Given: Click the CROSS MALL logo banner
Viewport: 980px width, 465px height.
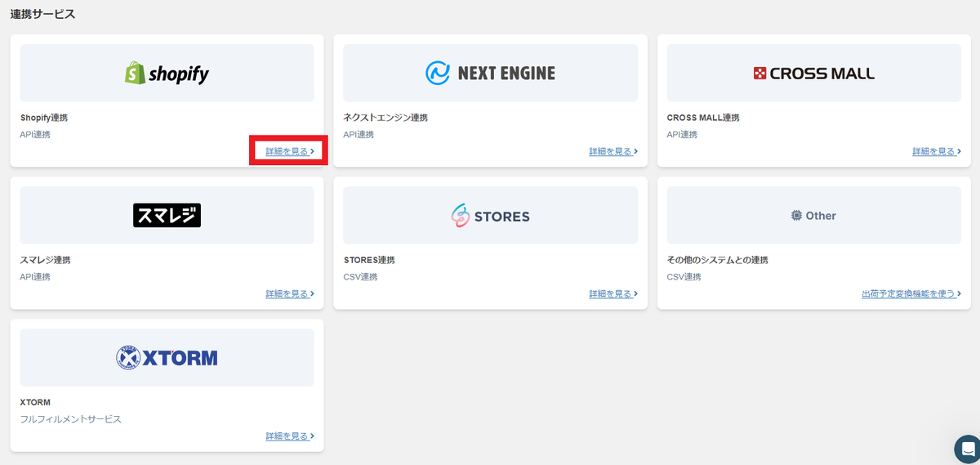Looking at the screenshot, I should [813, 74].
